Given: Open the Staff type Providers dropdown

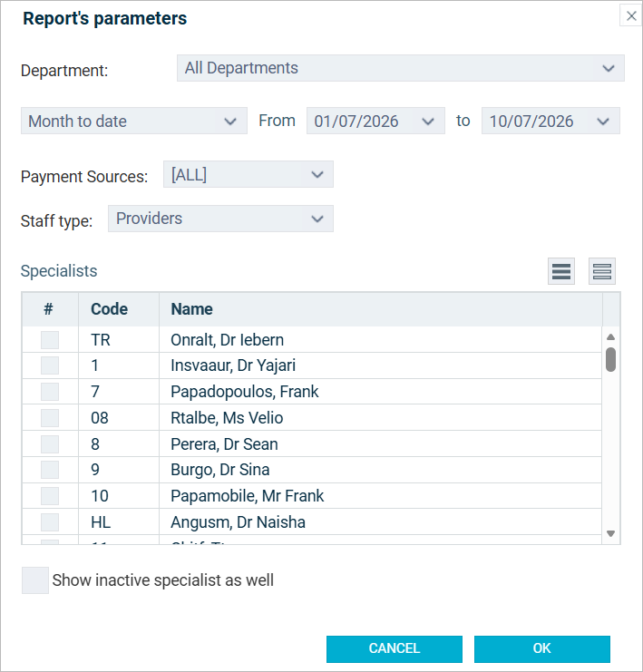Looking at the screenshot, I should (220, 219).
